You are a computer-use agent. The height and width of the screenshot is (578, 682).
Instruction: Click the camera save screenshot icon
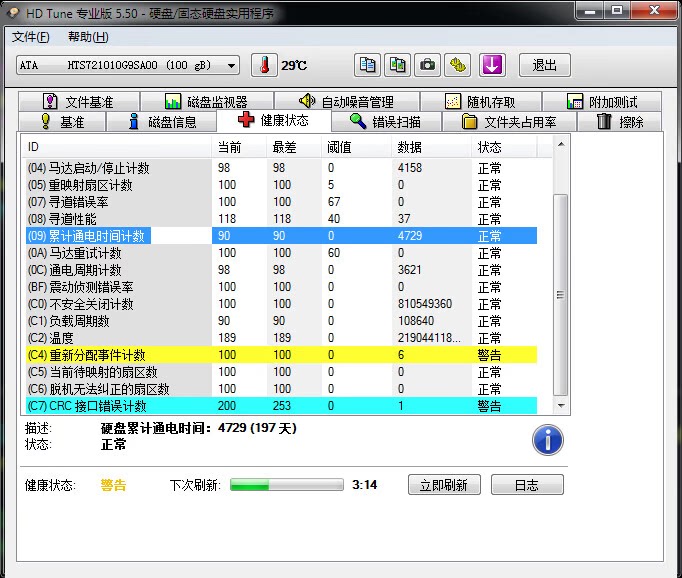point(427,65)
